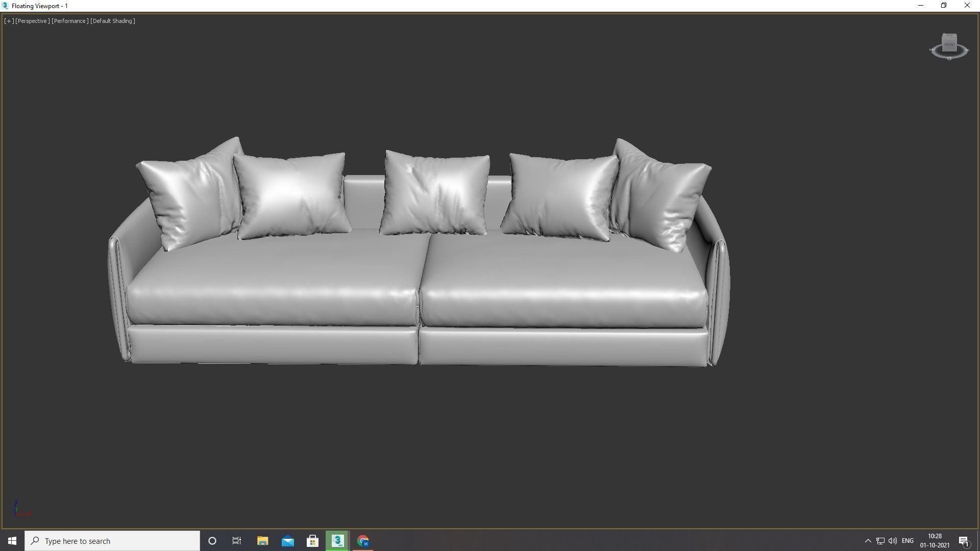Restore down the Floating Viewport window
The width and height of the screenshot is (980, 551).
click(944, 6)
